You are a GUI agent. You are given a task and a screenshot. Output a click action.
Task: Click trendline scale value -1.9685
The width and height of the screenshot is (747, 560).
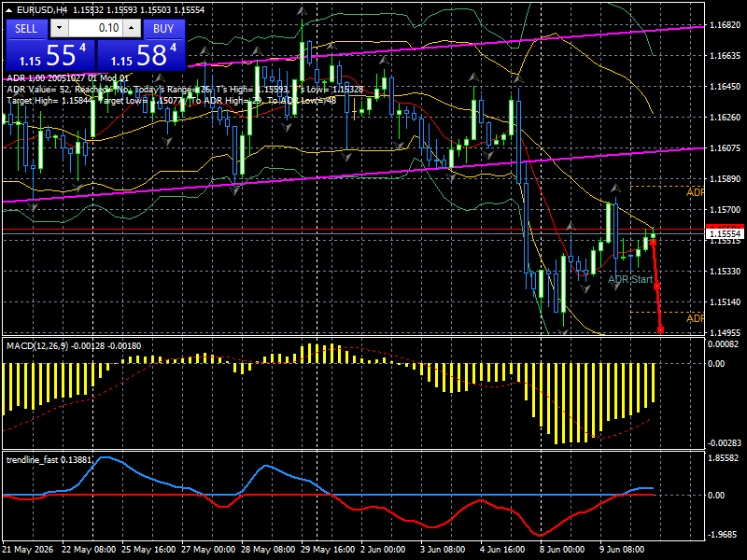click(x=724, y=535)
